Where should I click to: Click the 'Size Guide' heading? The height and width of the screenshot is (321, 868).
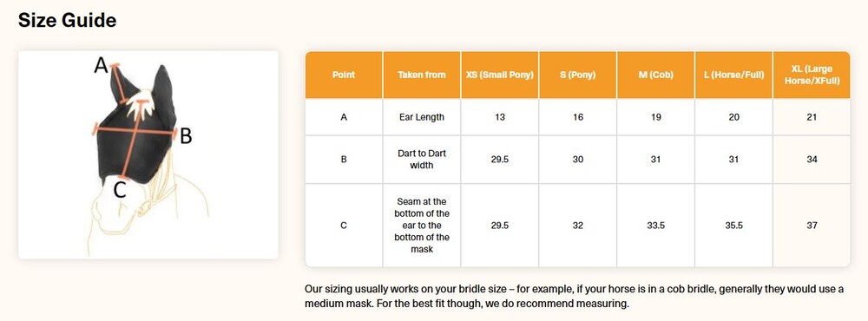pyautogui.click(x=67, y=21)
